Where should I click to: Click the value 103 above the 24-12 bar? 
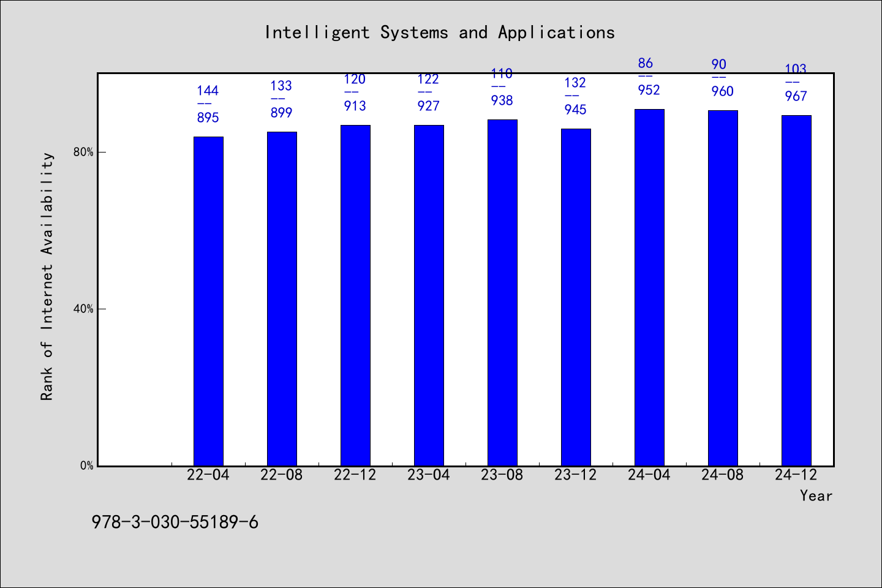[796, 69]
